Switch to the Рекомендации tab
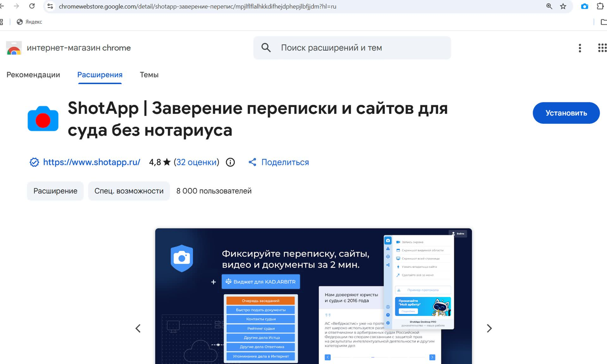 click(x=33, y=75)
